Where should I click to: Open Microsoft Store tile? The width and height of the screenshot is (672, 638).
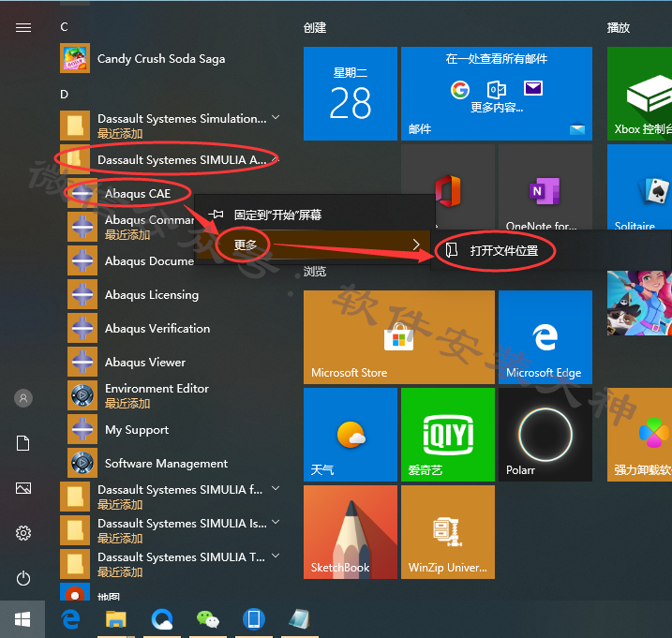point(399,337)
